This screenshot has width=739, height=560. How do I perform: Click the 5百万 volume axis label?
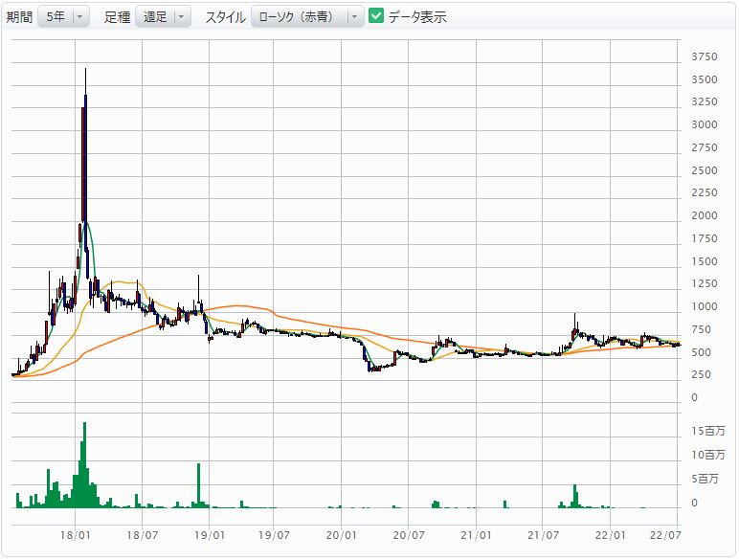tap(705, 479)
